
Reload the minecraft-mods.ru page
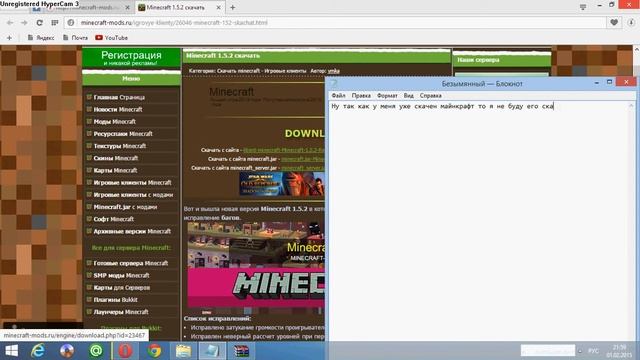click(x=39, y=23)
